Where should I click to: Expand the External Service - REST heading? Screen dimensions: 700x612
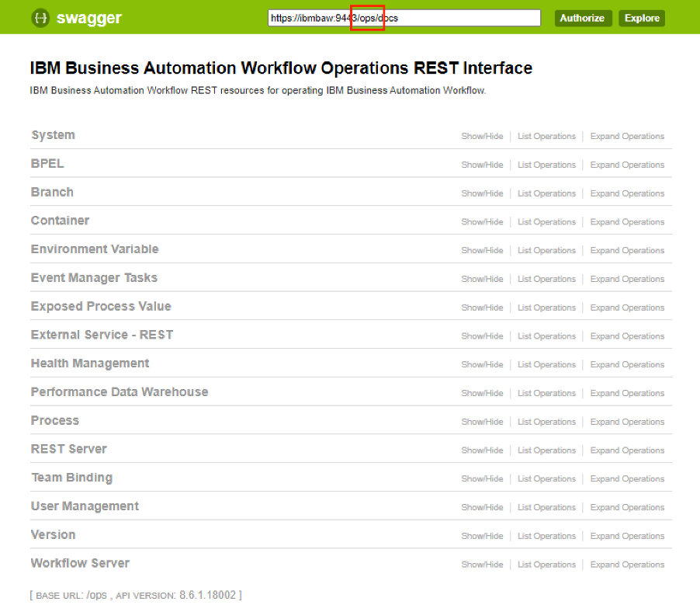point(102,335)
